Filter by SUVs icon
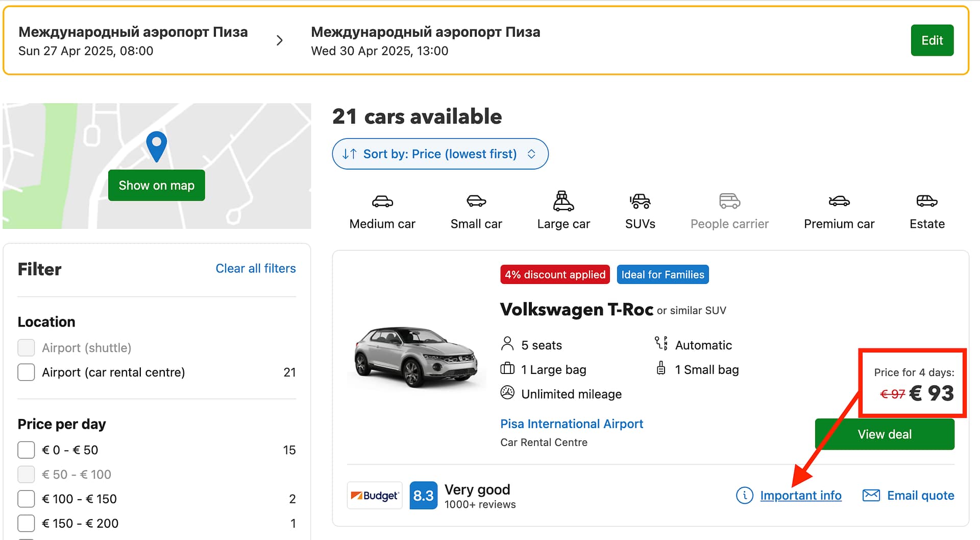Image resolution: width=980 pixels, height=540 pixels. pos(640,201)
